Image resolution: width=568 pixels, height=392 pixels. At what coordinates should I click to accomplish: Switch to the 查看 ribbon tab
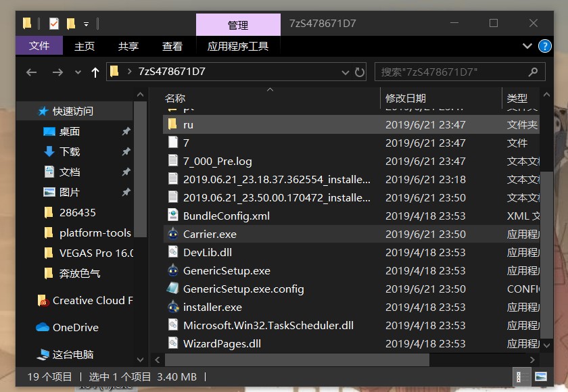171,46
